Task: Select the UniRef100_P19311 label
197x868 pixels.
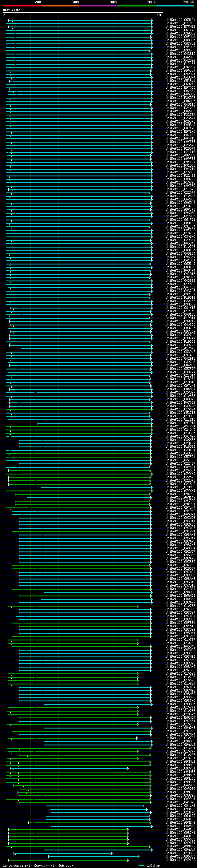Action: click(x=180, y=318)
